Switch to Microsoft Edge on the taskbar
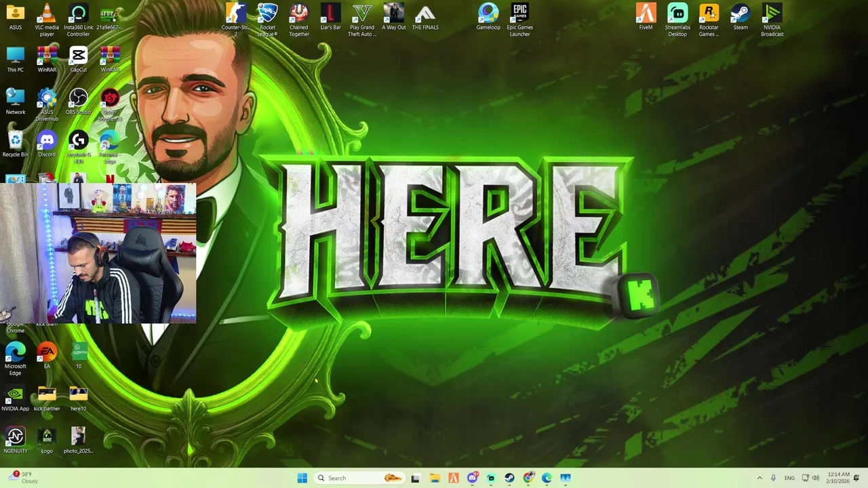 (547, 478)
